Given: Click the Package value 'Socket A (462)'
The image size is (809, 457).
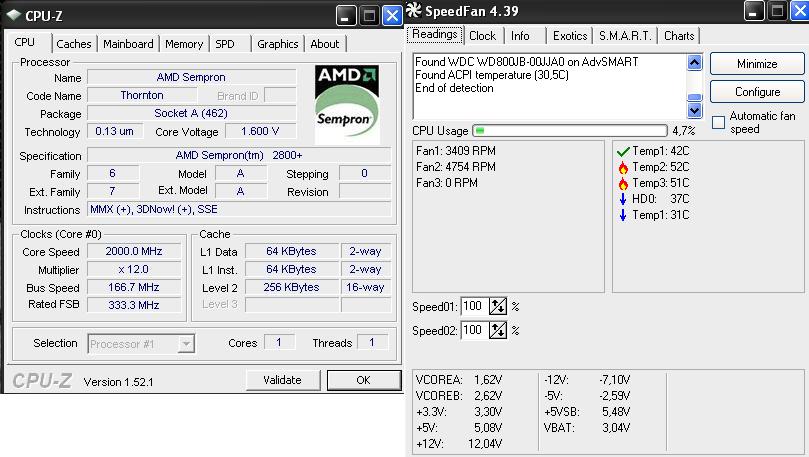Looking at the screenshot, I should pyautogui.click(x=191, y=113).
